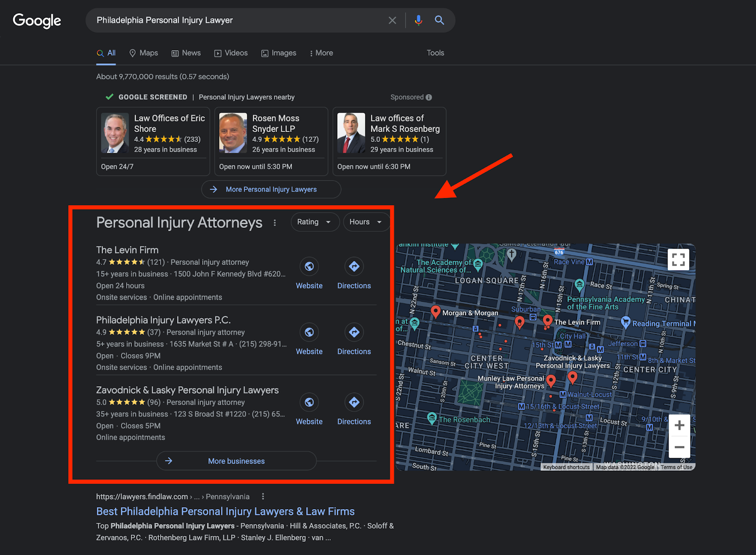Switch to the News tab
The height and width of the screenshot is (555, 756).
tap(186, 53)
